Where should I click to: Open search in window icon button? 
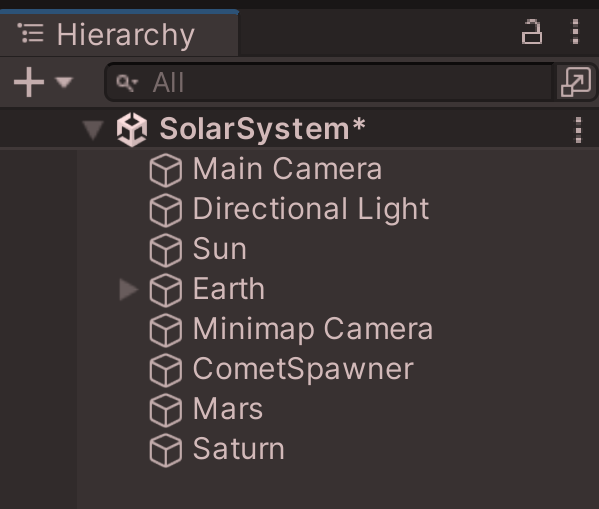tap(576, 82)
